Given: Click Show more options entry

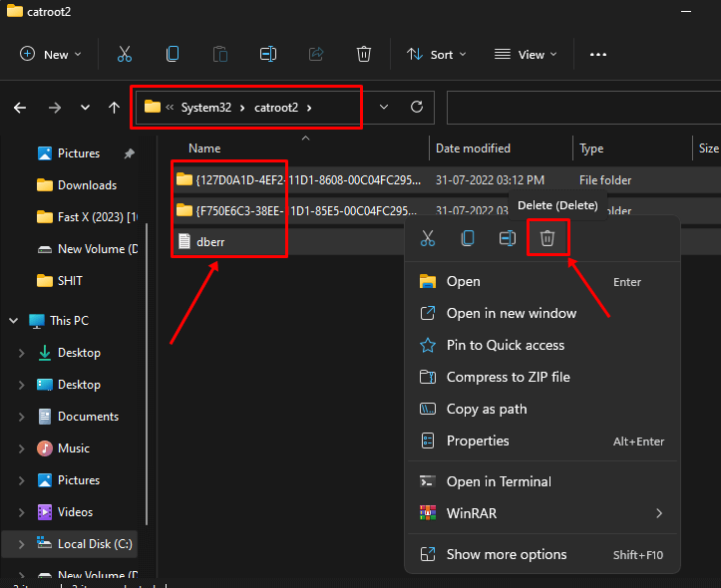Looking at the screenshot, I should 506,554.
